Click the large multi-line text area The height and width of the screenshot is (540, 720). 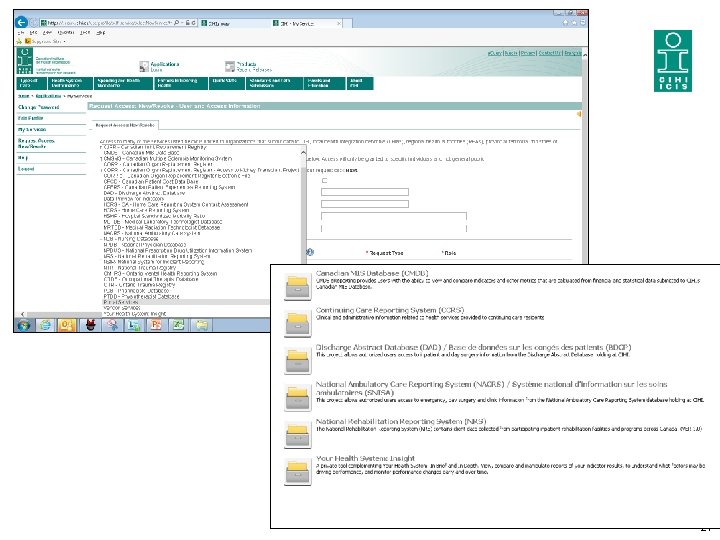coord(394,222)
